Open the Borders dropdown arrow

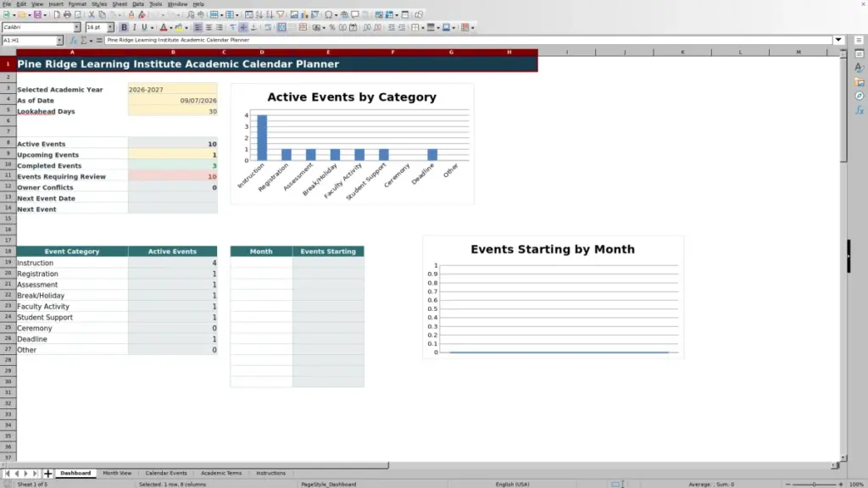click(423, 28)
